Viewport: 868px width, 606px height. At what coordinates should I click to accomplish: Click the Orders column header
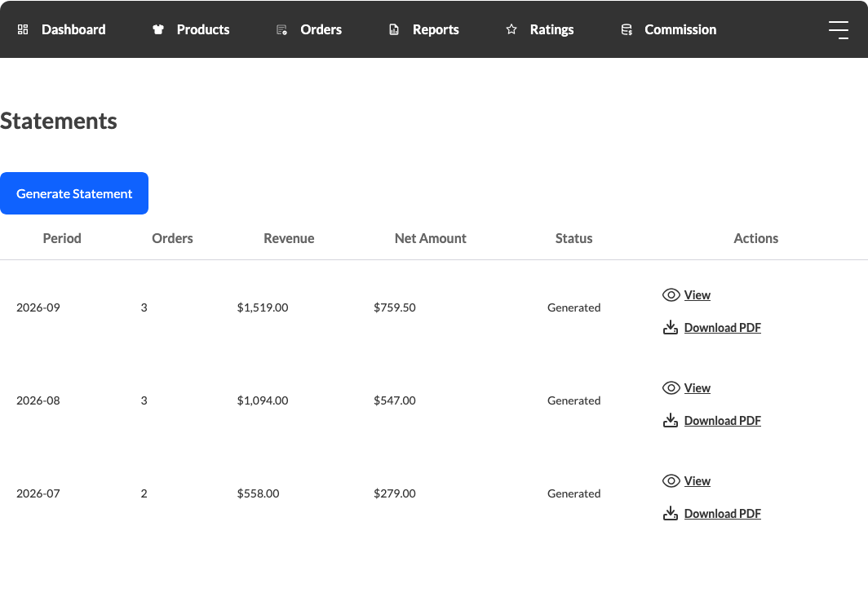(x=172, y=238)
